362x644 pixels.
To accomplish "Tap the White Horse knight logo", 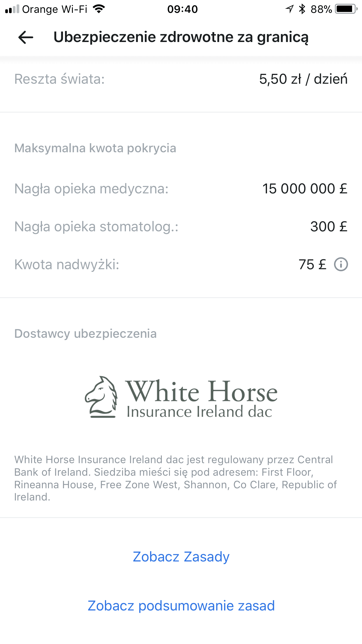I will tap(181, 397).
